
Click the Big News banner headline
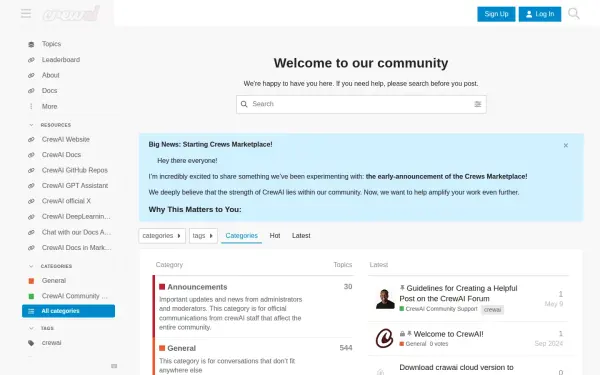[210, 144]
